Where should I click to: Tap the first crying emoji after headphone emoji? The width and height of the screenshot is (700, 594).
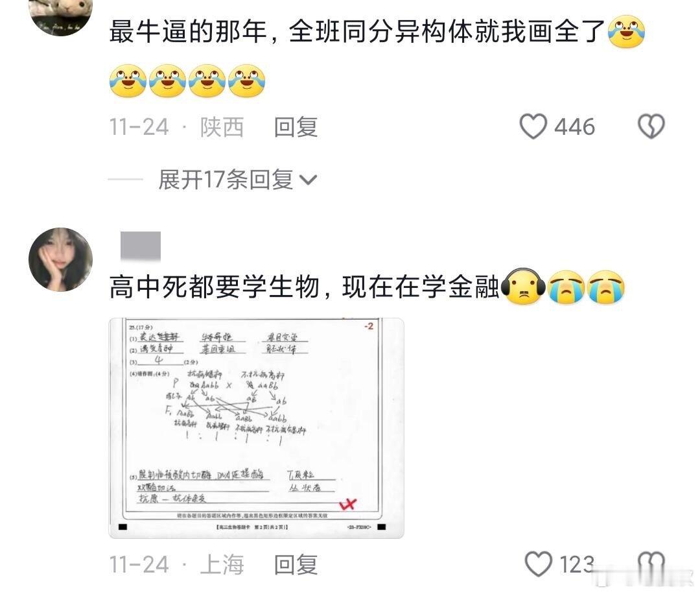pyautogui.click(x=566, y=287)
